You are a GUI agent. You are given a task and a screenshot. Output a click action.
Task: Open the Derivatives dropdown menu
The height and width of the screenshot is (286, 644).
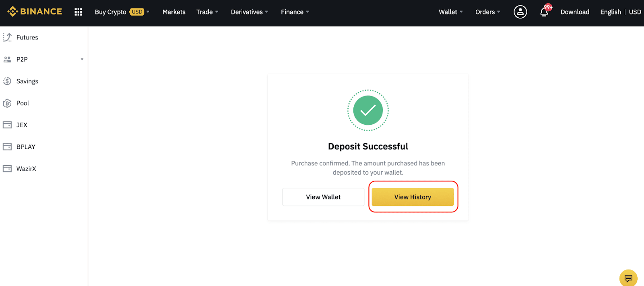click(250, 12)
